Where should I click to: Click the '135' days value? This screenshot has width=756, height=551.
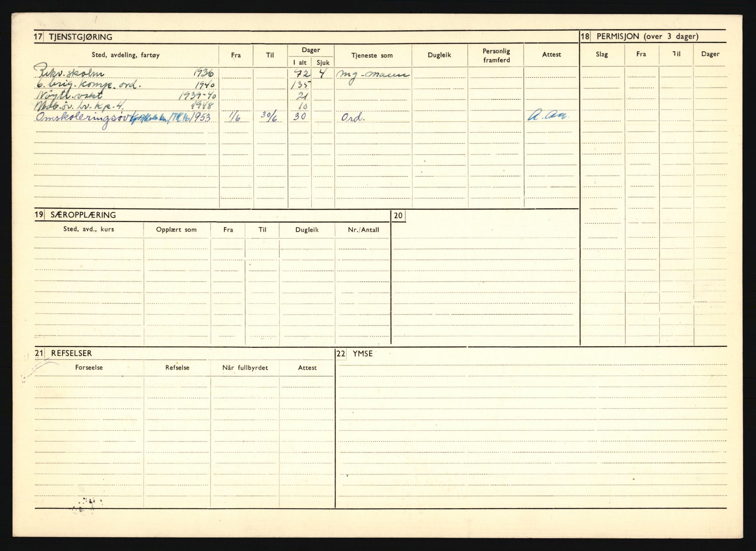301,86
